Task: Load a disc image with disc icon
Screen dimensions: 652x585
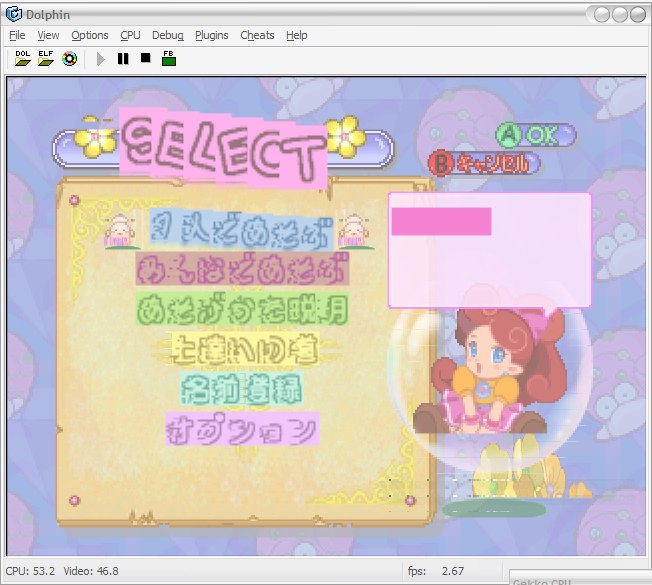Action: [x=69, y=59]
